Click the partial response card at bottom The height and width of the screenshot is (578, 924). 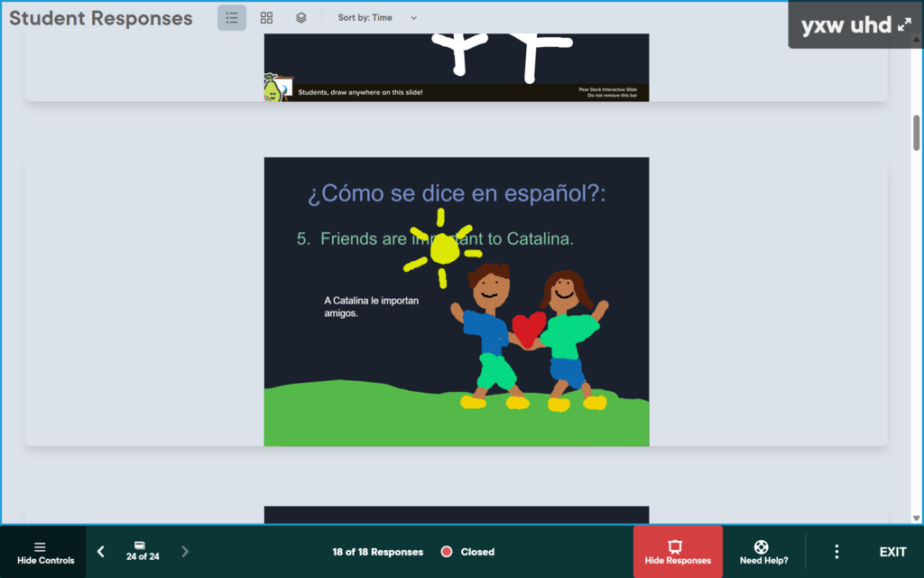pos(456,515)
